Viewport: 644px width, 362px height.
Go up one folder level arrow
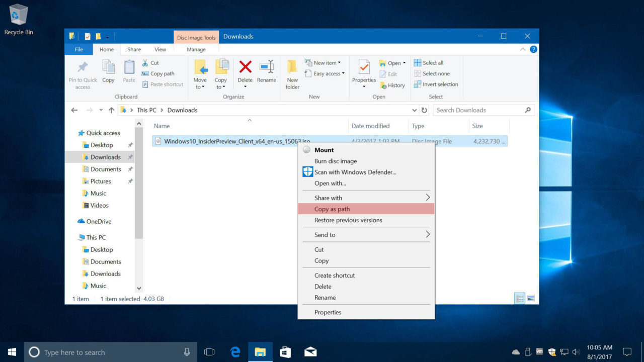click(x=111, y=110)
